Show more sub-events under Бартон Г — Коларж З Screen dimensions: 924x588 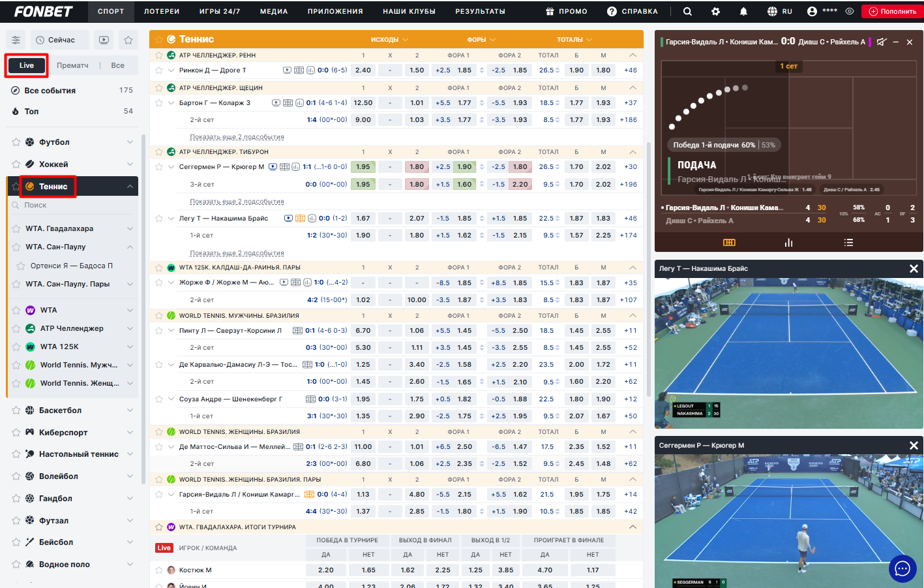pos(237,137)
